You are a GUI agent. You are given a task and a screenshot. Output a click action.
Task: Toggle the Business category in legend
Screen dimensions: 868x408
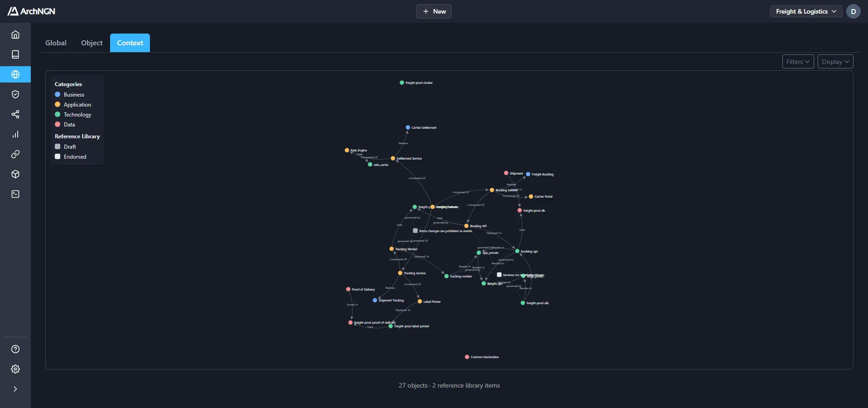tap(70, 95)
